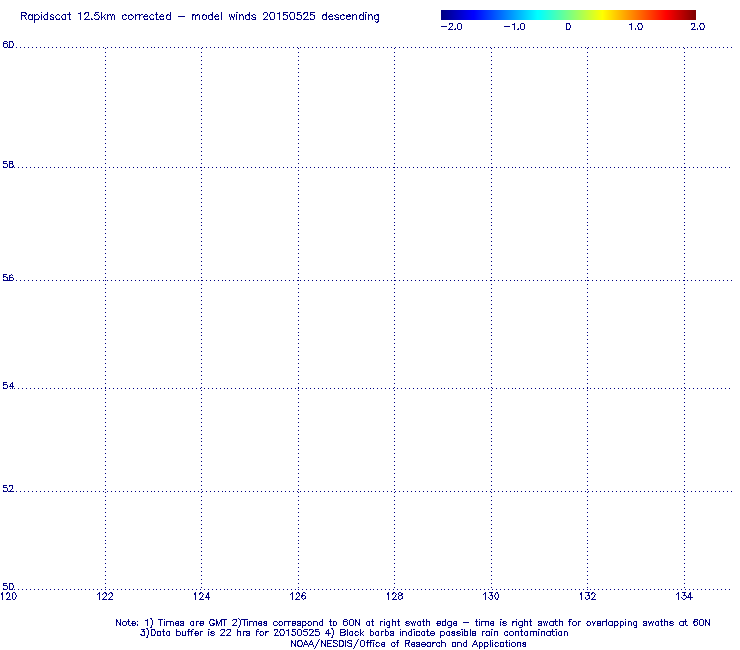
Task: Click the longitude label '122'
Action: 105,596
